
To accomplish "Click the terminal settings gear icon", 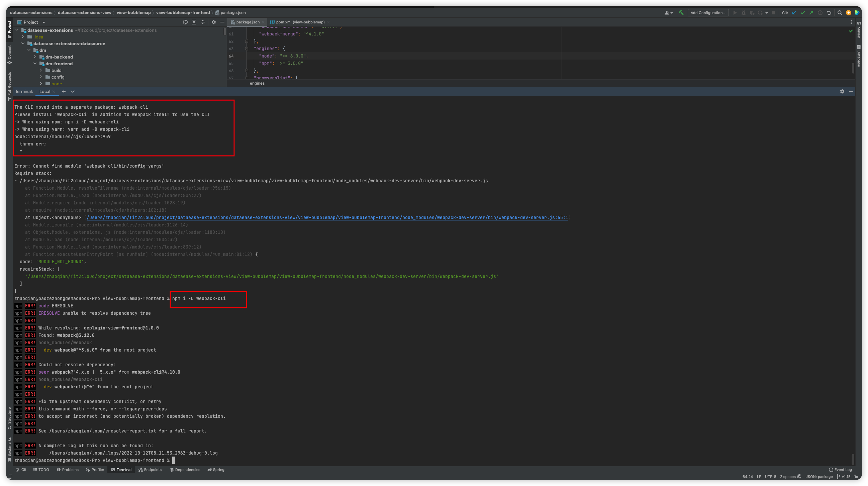I will (x=842, y=91).
